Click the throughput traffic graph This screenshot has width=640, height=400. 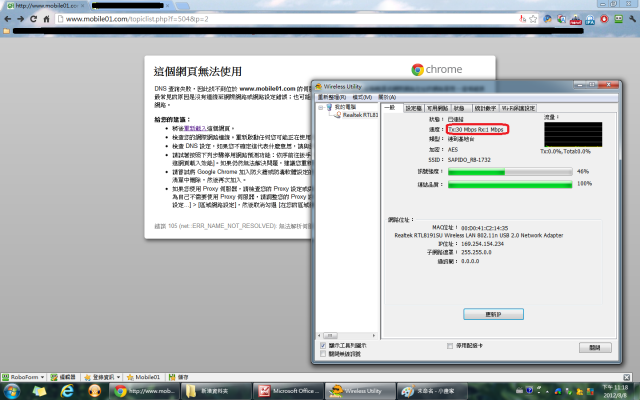[573, 134]
